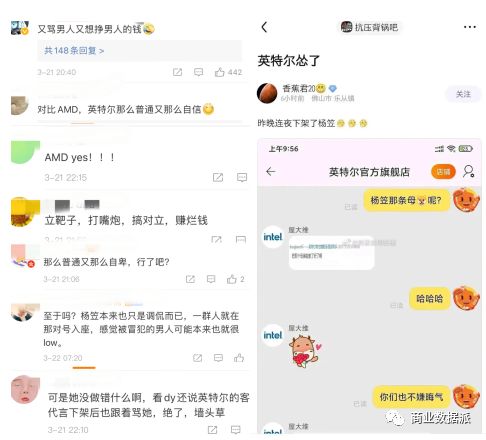Like the comment with 2 likes
The height and width of the screenshot is (440, 486).
tap(231, 279)
